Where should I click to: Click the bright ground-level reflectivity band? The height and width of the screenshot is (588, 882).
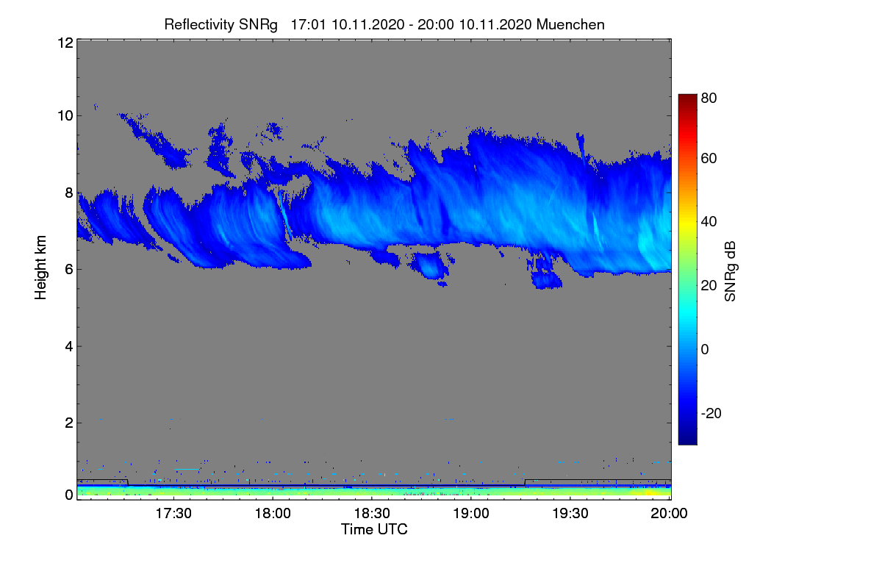(374, 491)
